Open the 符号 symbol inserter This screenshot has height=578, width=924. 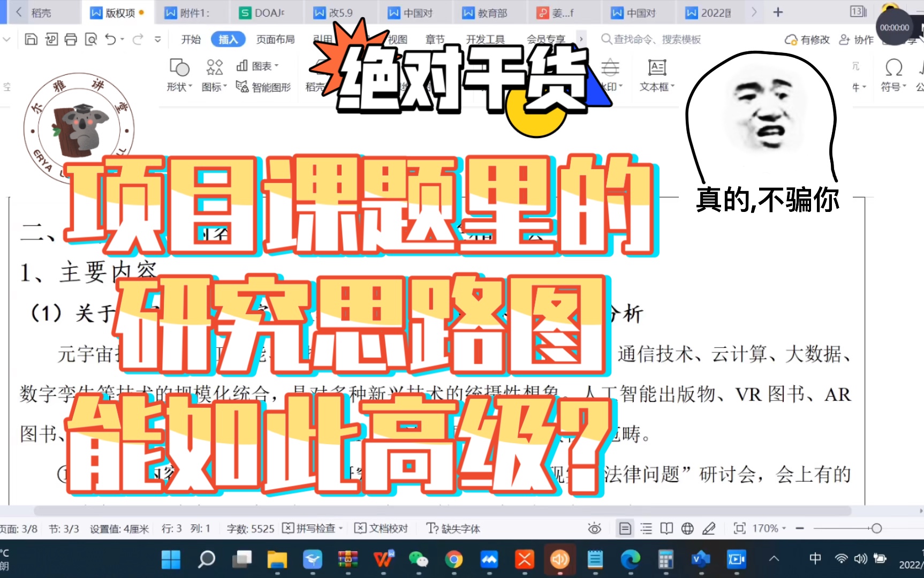(x=893, y=75)
